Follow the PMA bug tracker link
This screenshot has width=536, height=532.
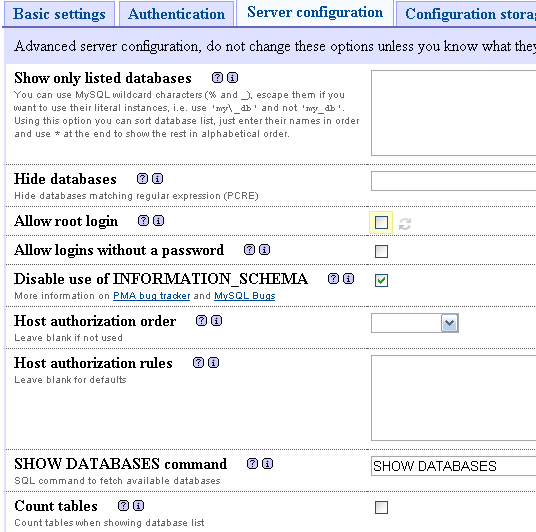[x=151, y=296]
